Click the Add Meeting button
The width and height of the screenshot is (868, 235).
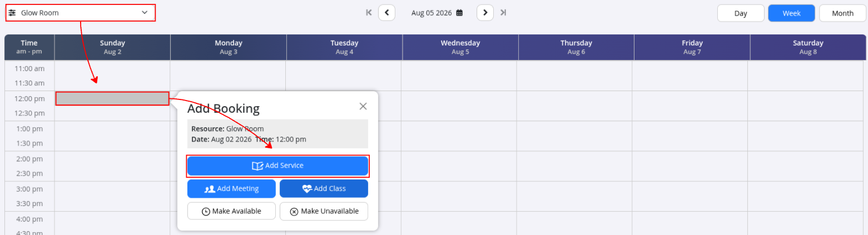231,189
